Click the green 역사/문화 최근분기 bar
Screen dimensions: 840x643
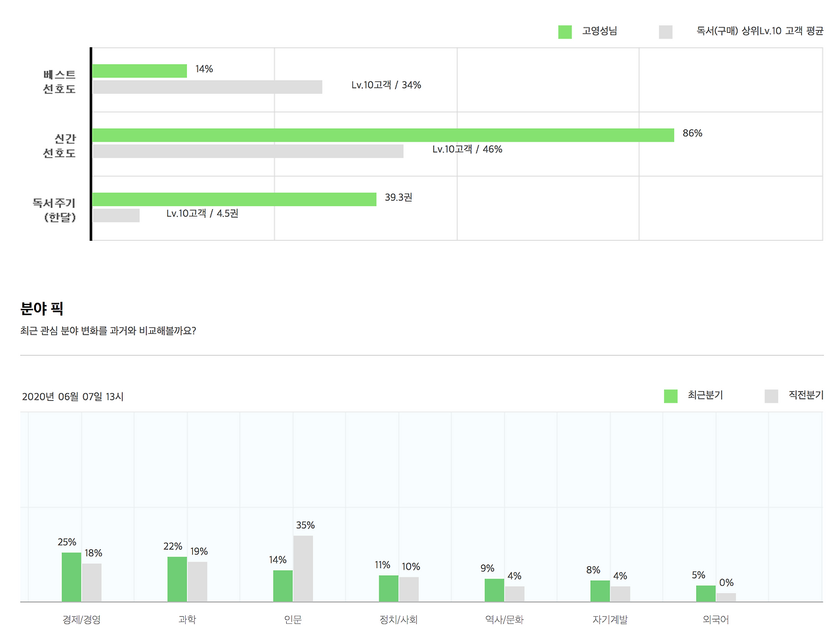point(495,591)
